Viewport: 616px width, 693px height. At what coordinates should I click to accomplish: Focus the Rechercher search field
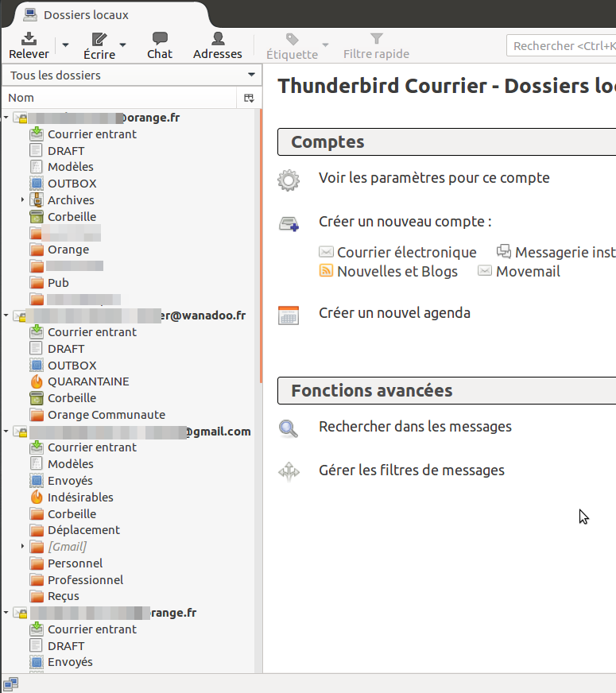[x=561, y=45]
